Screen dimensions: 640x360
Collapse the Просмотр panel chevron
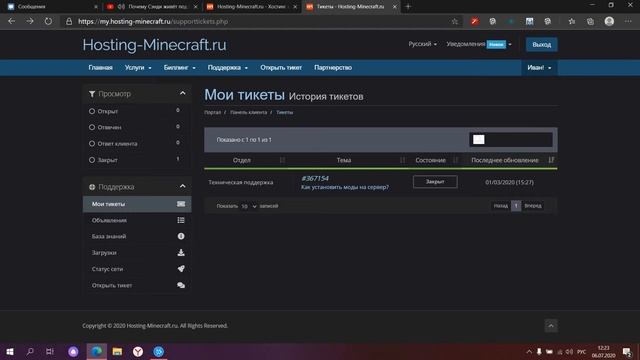(182, 93)
